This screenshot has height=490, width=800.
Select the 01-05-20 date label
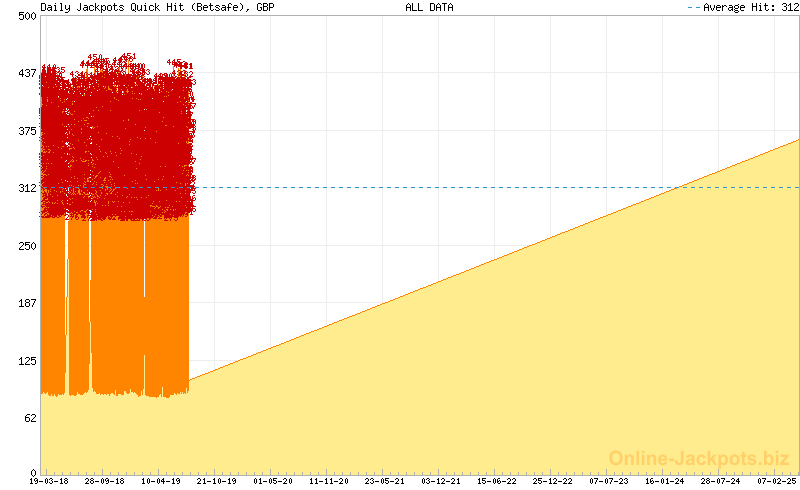(x=273, y=481)
